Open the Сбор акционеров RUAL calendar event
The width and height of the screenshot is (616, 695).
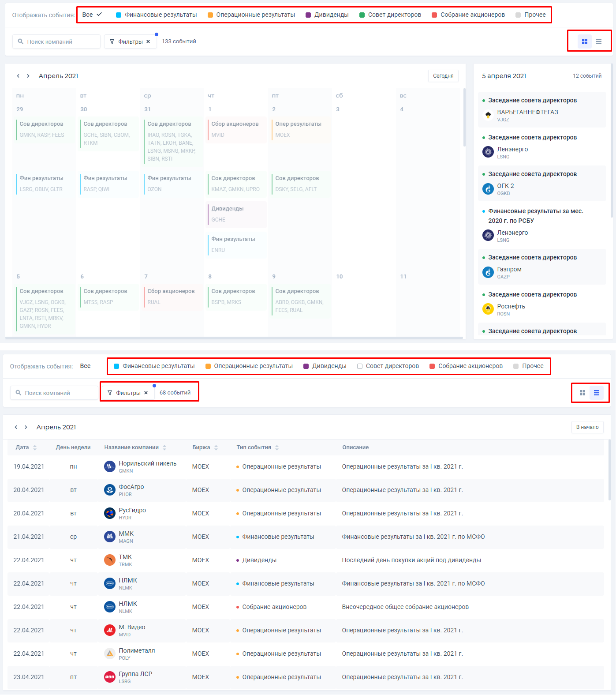(x=172, y=297)
